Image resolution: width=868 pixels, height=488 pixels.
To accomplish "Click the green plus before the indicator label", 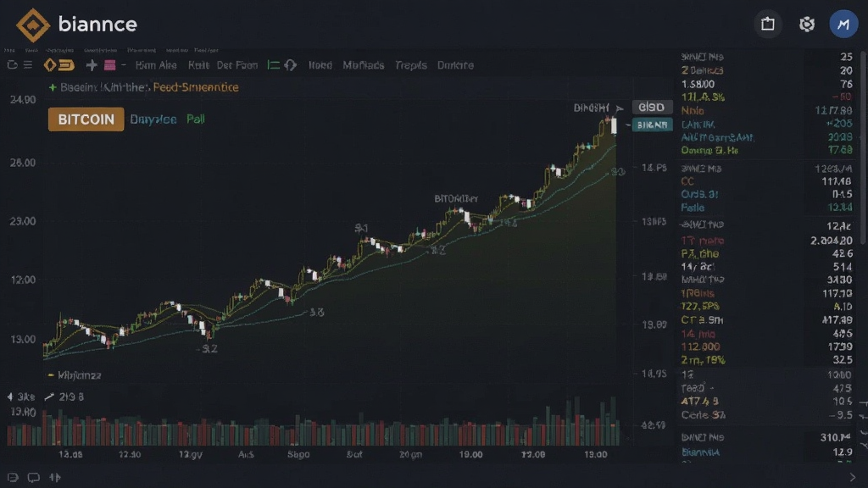I will click(x=53, y=87).
